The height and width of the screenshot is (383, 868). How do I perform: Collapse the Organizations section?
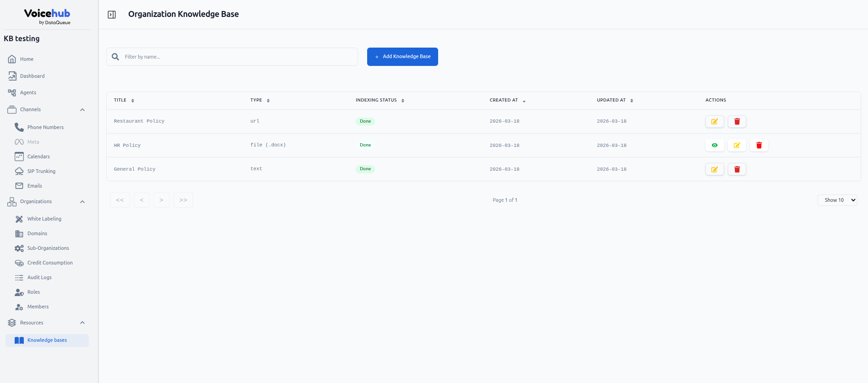(x=82, y=202)
